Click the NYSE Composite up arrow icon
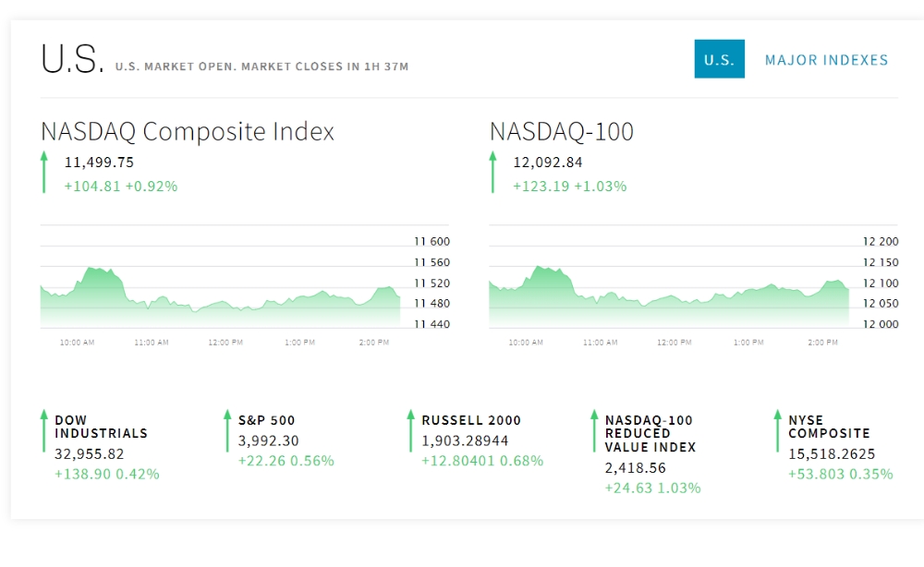 coord(777,430)
